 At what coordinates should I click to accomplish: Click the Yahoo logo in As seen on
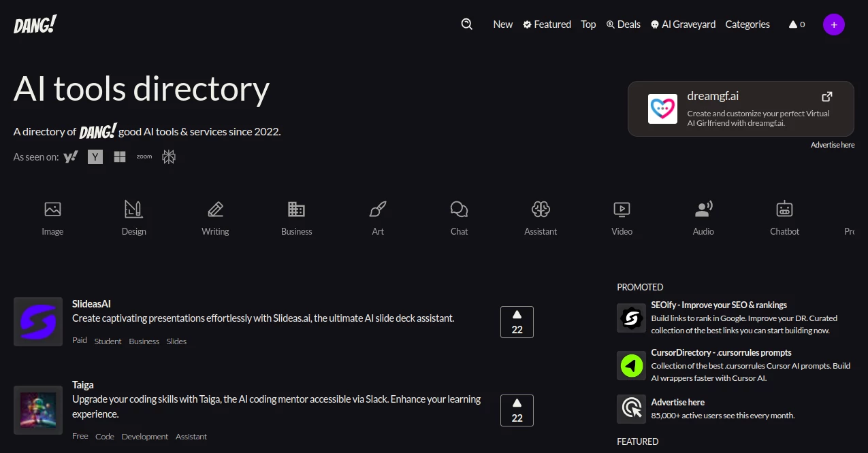tap(71, 157)
